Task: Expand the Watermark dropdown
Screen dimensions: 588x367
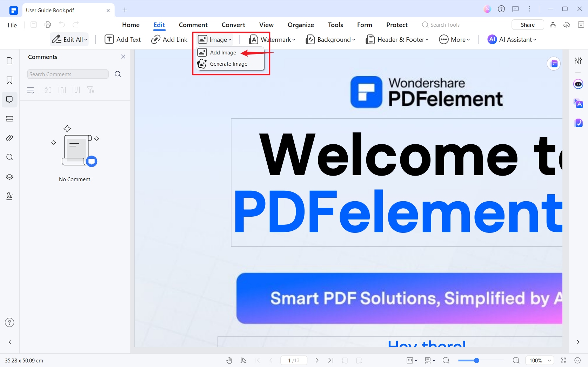Action: (x=272, y=39)
